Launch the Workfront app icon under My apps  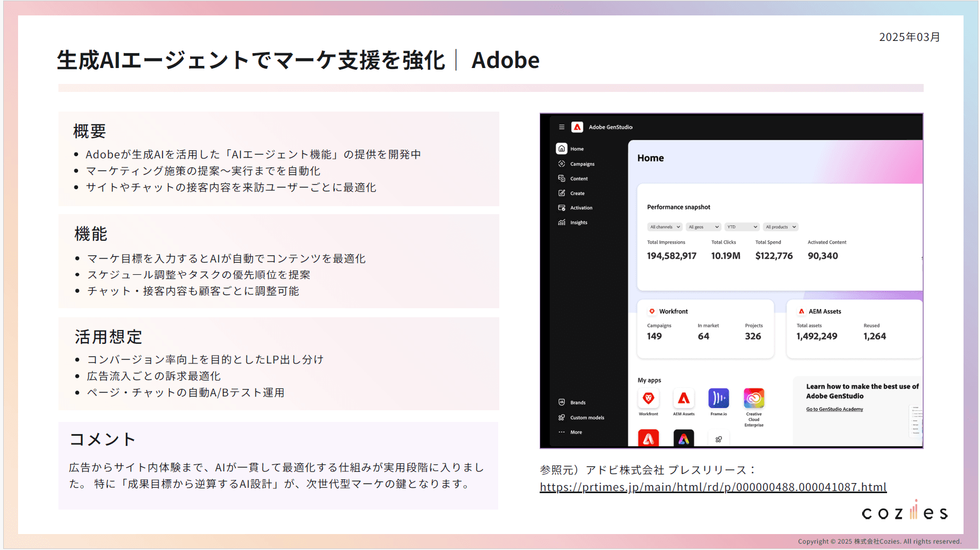coord(649,398)
